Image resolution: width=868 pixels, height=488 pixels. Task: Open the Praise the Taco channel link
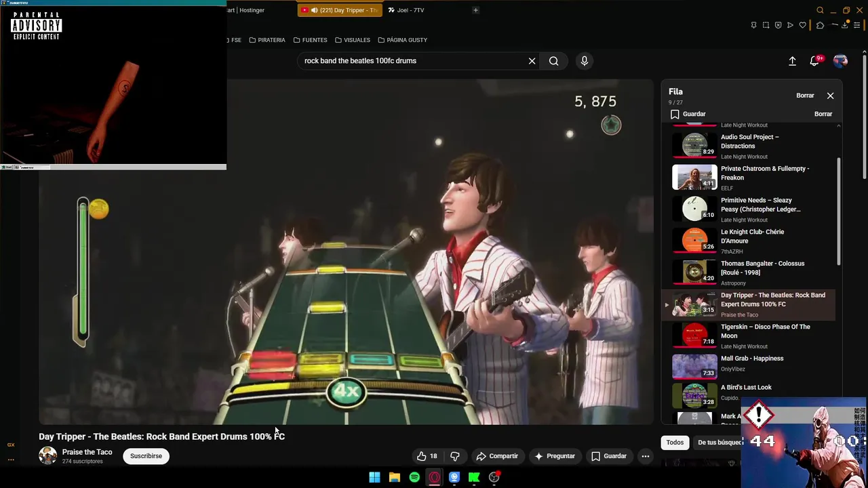tap(87, 452)
